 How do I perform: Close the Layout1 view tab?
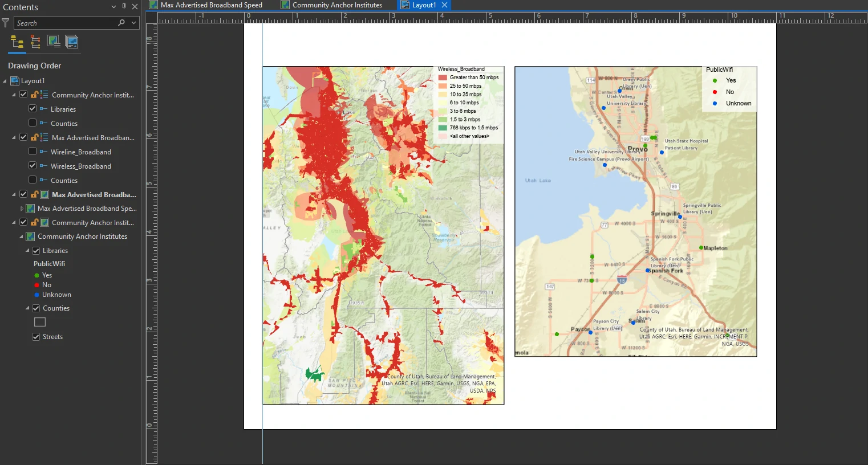pos(445,5)
